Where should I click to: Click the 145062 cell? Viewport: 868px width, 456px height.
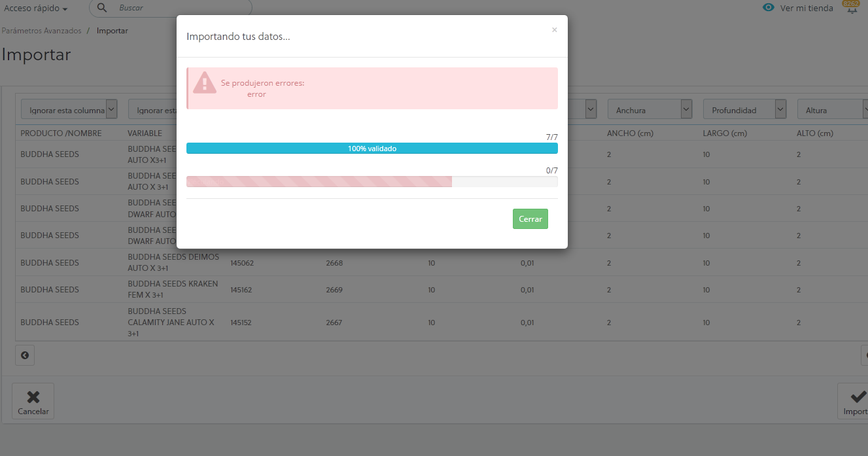click(x=242, y=263)
